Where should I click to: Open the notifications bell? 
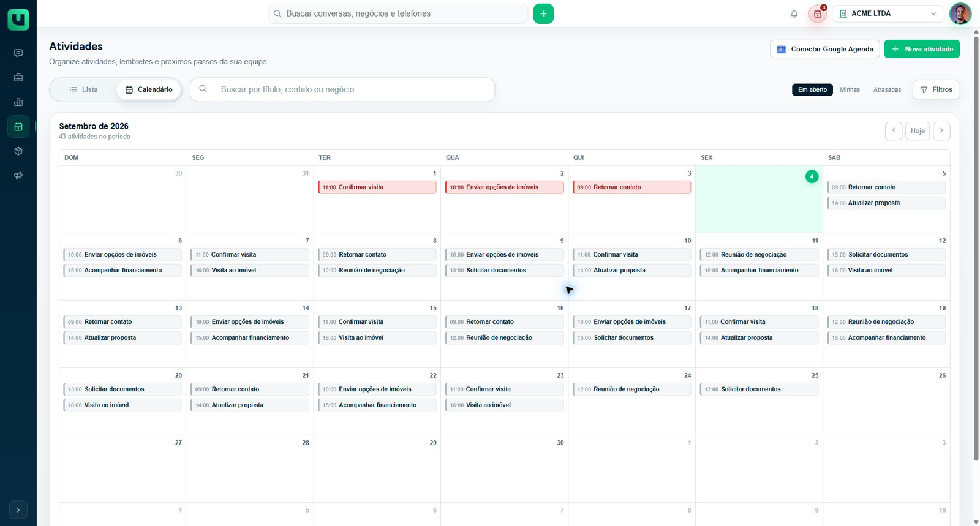[x=794, y=13]
